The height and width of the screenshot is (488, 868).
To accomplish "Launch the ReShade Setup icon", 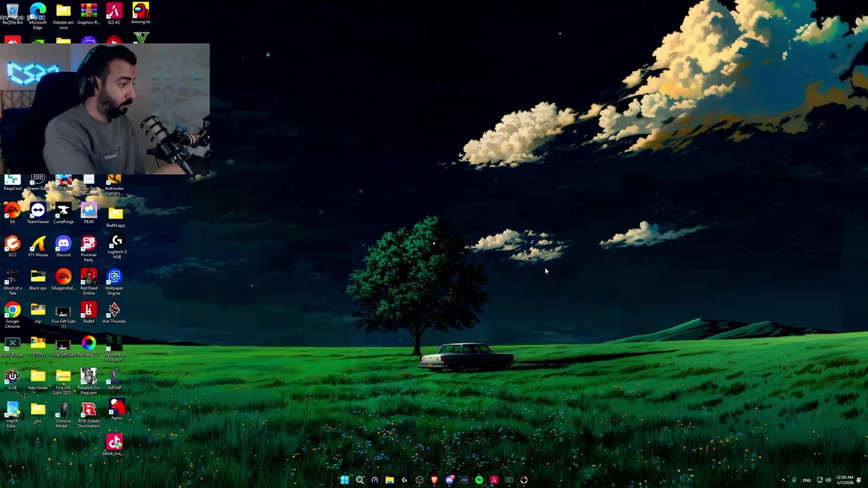I will coord(87,347).
